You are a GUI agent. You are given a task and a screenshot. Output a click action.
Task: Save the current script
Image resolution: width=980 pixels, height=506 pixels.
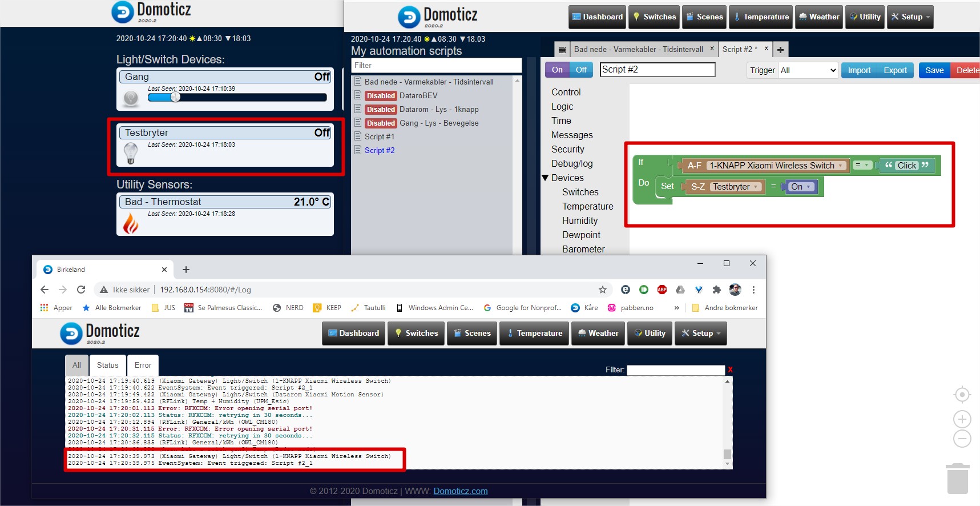934,70
